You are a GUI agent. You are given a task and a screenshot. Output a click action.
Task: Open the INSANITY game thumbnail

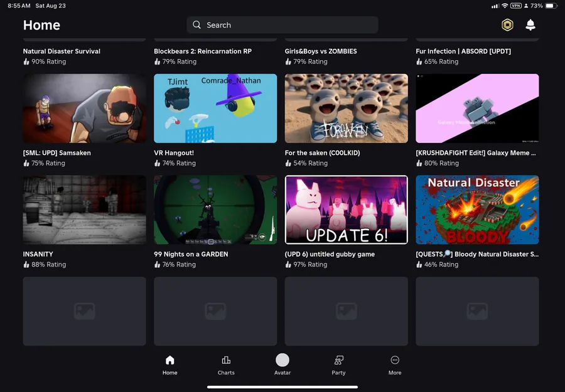click(85, 210)
